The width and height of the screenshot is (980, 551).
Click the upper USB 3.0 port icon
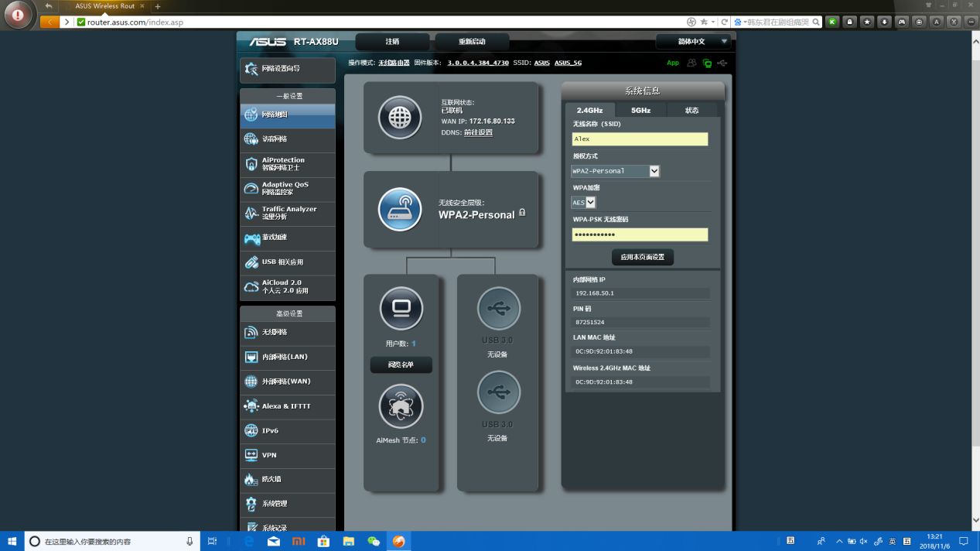click(x=498, y=309)
